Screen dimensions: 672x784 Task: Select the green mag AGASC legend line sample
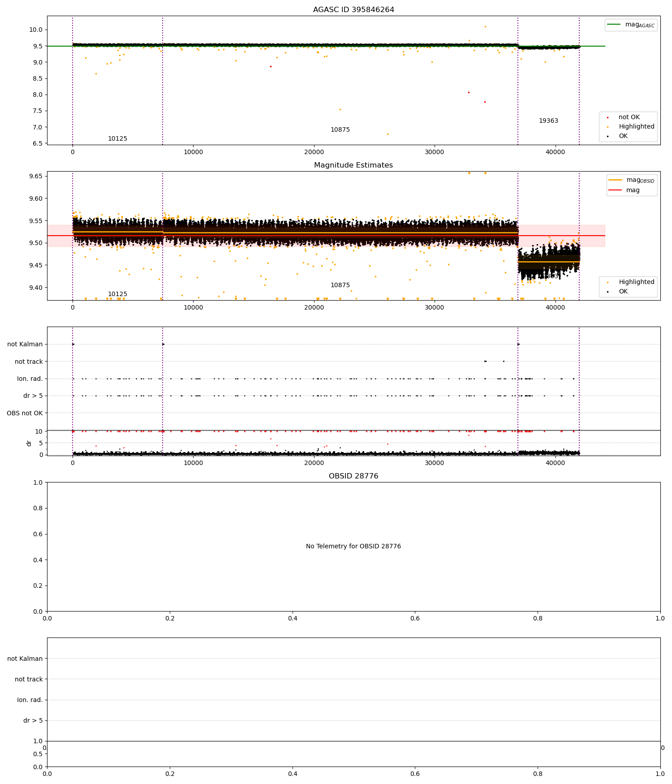[x=614, y=24]
